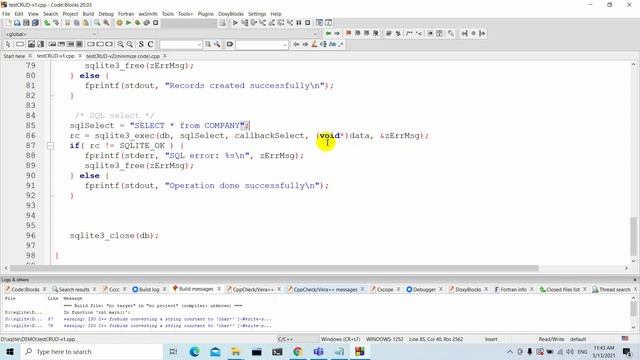Open the Settings menu
This screenshot has width=640, height=360.
[257, 14]
